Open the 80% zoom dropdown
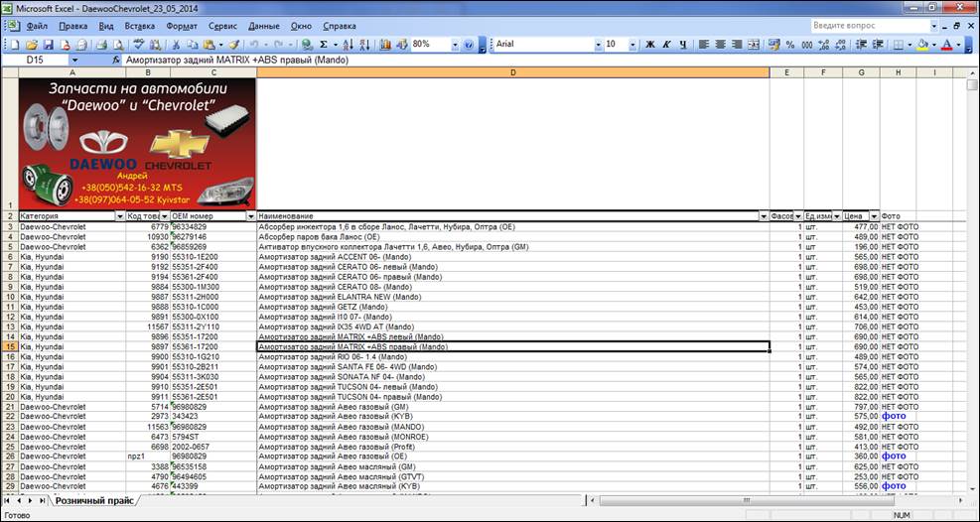 point(455,45)
